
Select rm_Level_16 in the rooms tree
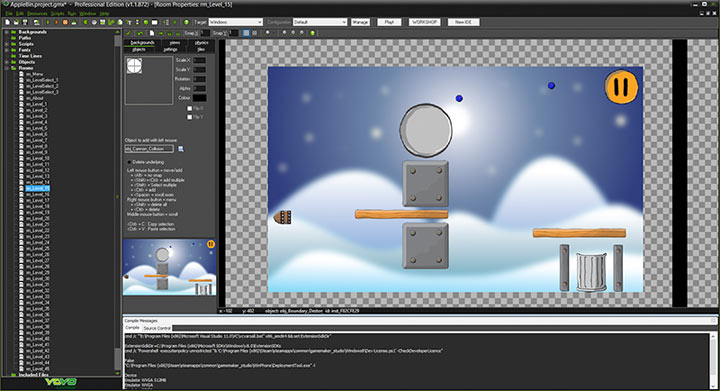pos(38,194)
